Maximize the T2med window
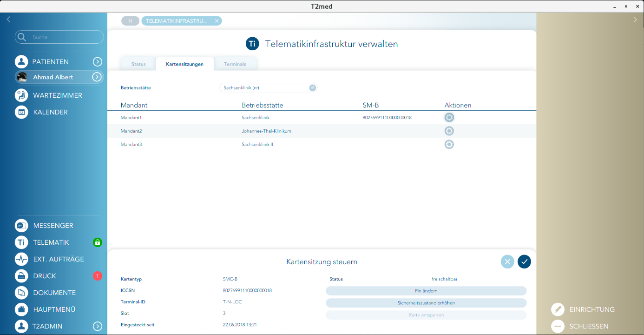Image resolution: width=644 pixels, height=335 pixels. [x=626, y=7]
